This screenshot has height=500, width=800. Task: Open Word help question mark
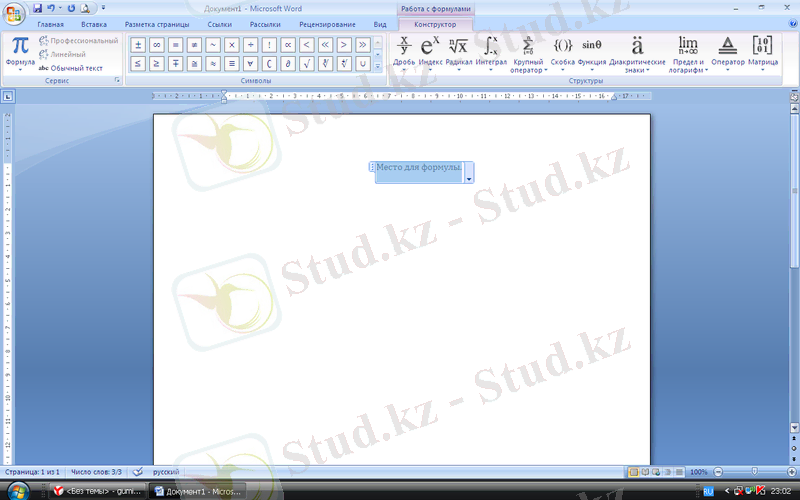coord(793,23)
